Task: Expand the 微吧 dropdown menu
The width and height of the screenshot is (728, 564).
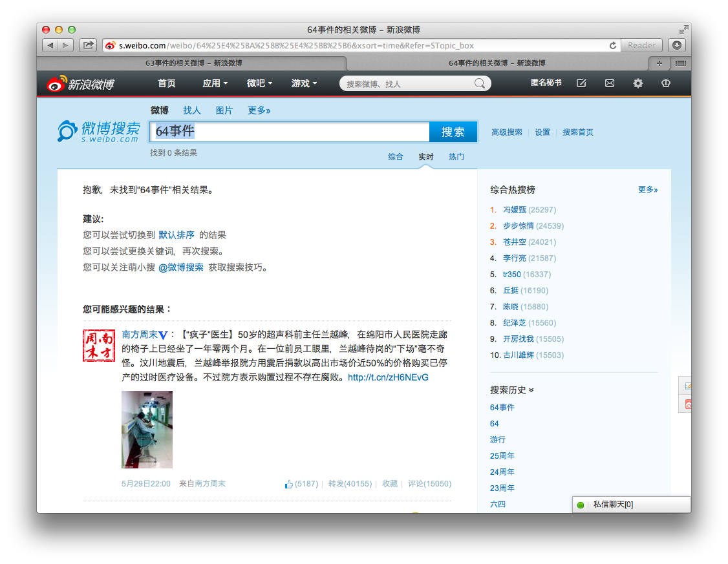Action: [x=259, y=83]
